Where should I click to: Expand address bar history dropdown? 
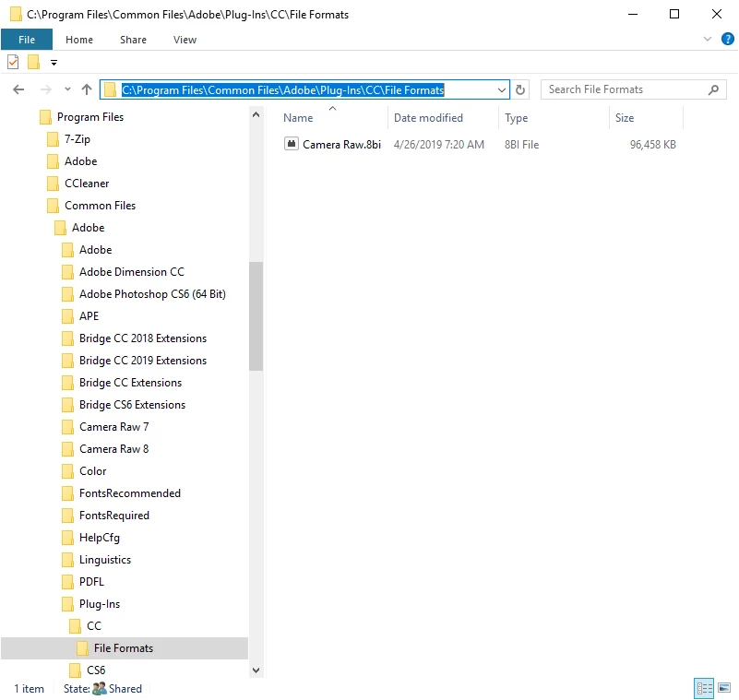tap(502, 90)
